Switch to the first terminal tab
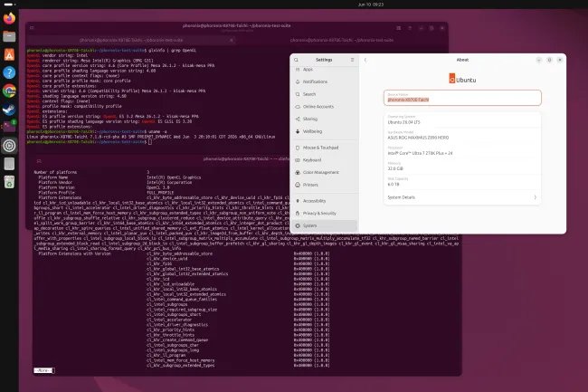The width and height of the screenshot is (588, 392). pyautogui.click(x=131, y=40)
